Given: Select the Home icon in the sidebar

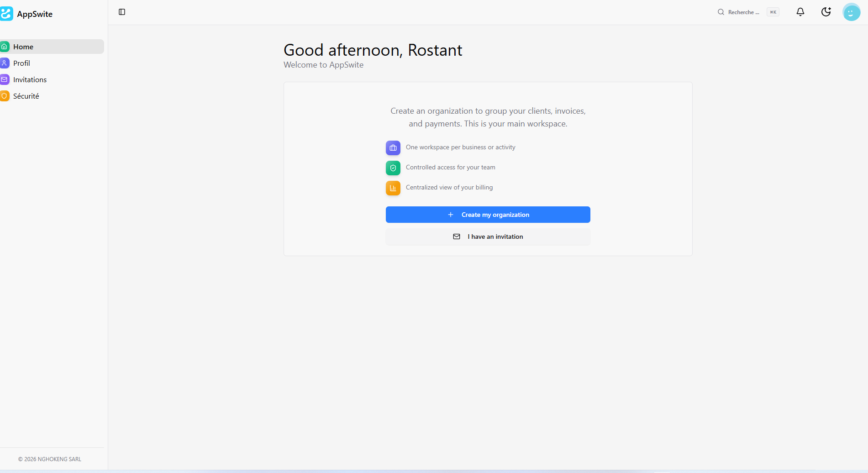Looking at the screenshot, I should (5, 46).
